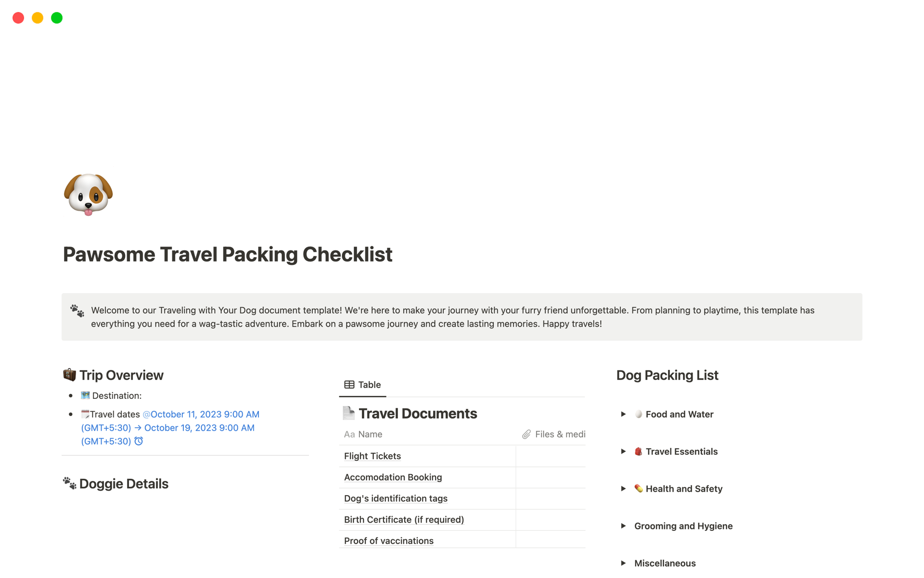Image resolution: width=924 pixels, height=578 pixels.
Task: Expand the Miscellaneous toggle
Action: 623,563
